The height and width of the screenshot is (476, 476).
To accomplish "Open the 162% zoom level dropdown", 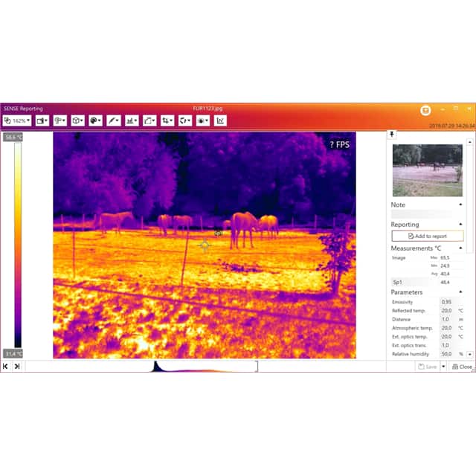I will click(x=16, y=120).
